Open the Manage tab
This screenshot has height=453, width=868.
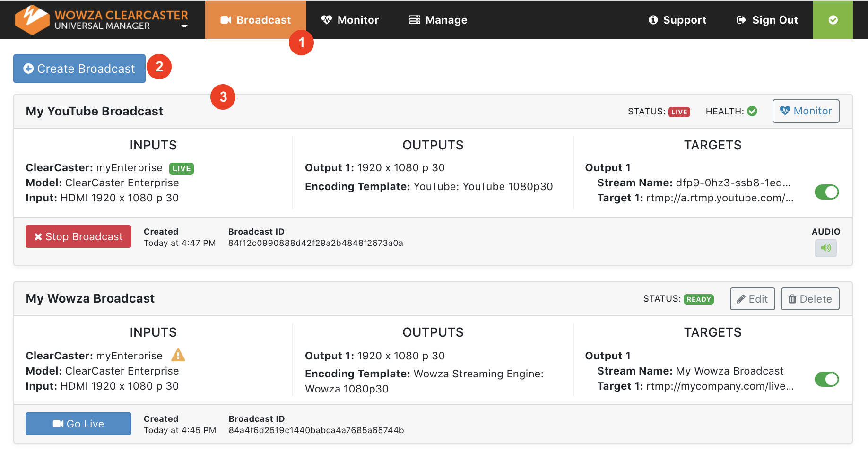[x=438, y=20]
